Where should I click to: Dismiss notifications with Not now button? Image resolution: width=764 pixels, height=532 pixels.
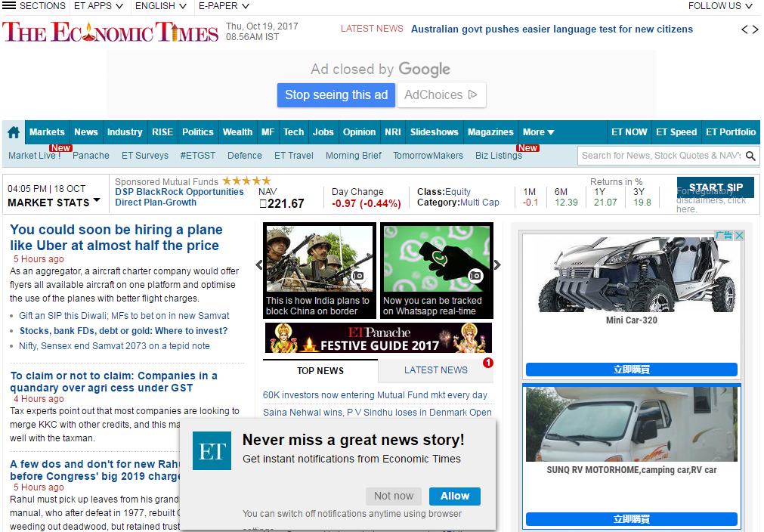click(x=393, y=496)
